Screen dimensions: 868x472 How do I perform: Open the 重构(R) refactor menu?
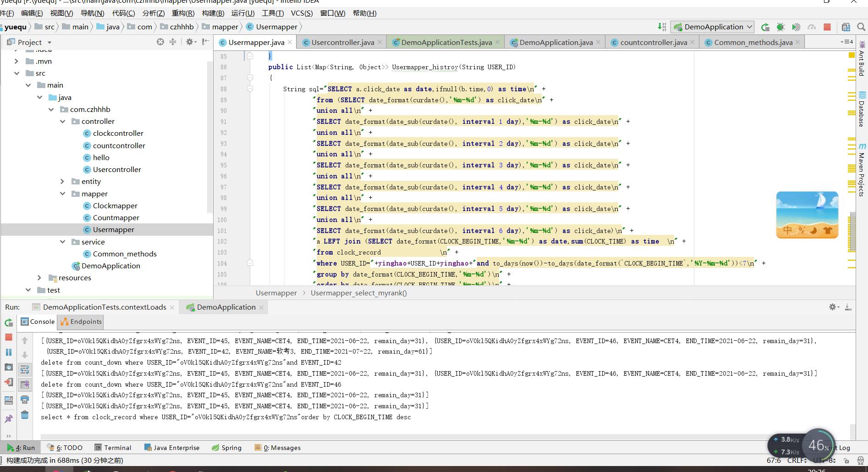pos(183,13)
